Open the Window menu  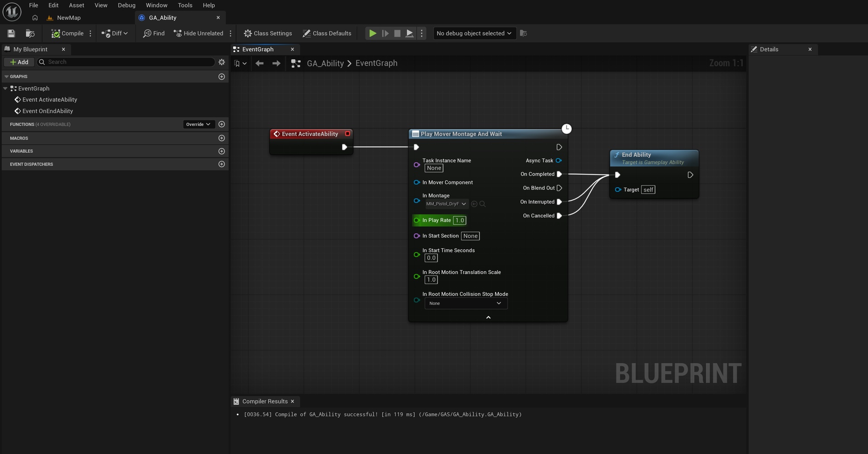(x=157, y=5)
